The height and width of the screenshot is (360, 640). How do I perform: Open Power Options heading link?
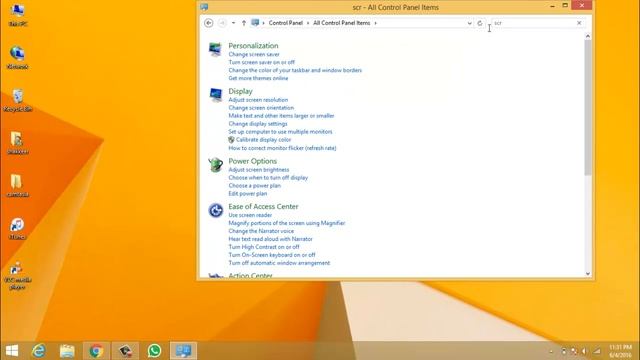pyautogui.click(x=252, y=161)
